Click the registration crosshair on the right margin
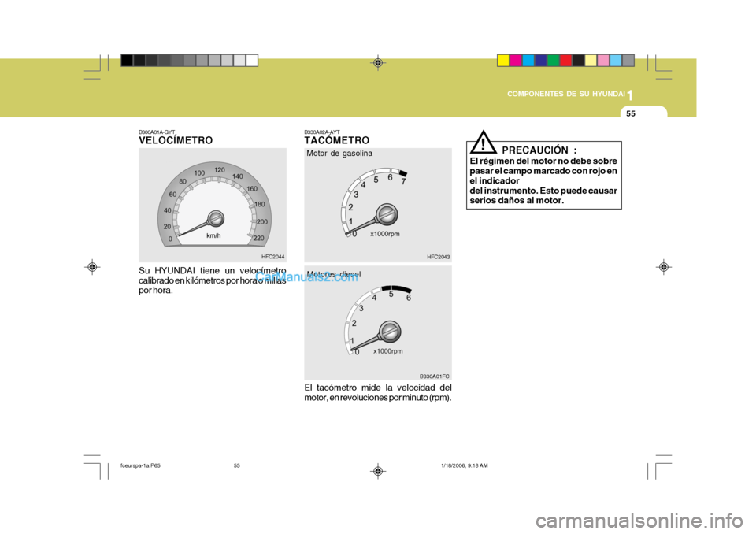756x534 pixels. click(x=663, y=267)
